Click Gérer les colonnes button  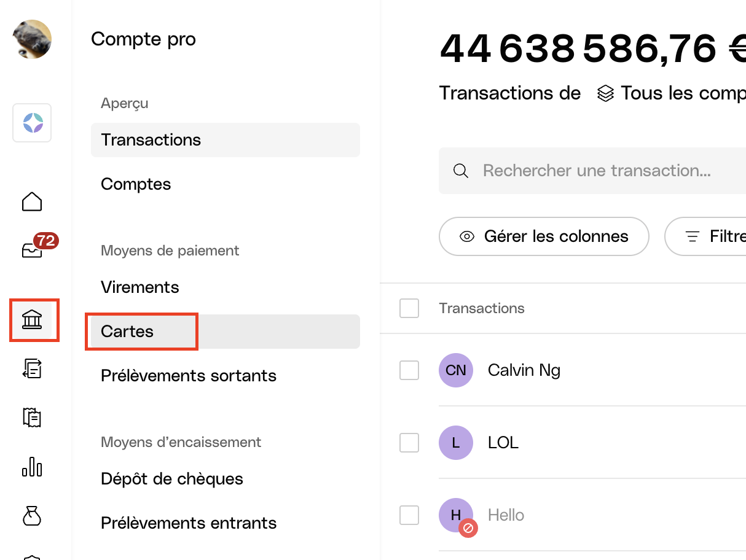[x=544, y=236]
